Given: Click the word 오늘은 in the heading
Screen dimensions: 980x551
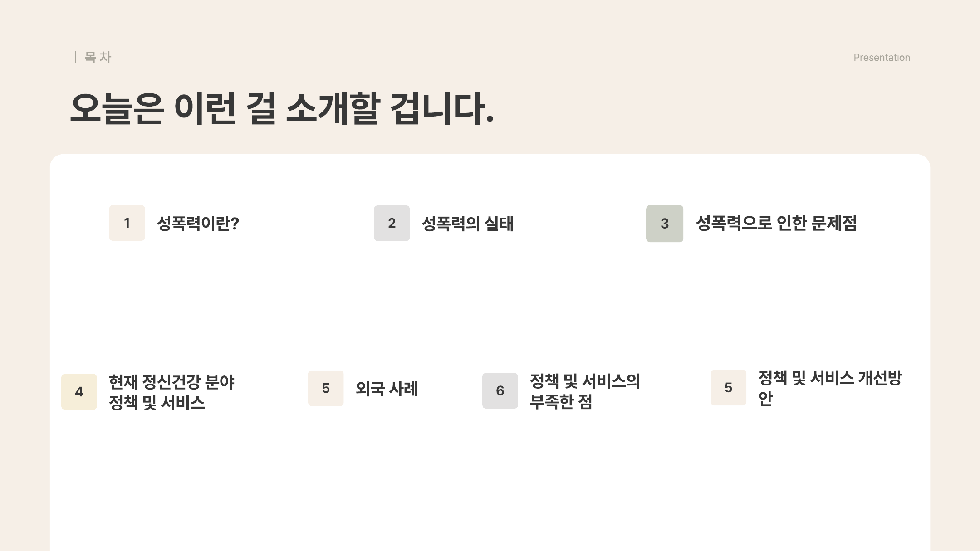Looking at the screenshot, I should pyautogui.click(x=117, y=108).
